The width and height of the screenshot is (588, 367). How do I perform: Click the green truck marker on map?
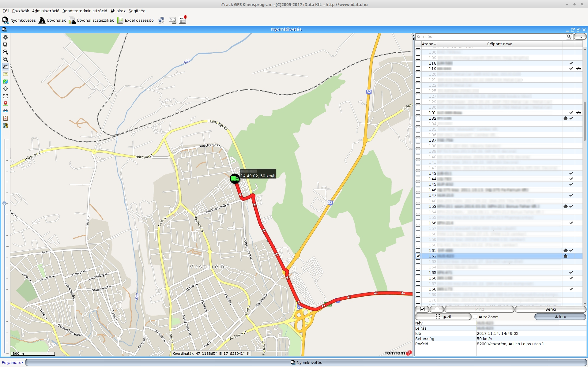tap(235, 179)
